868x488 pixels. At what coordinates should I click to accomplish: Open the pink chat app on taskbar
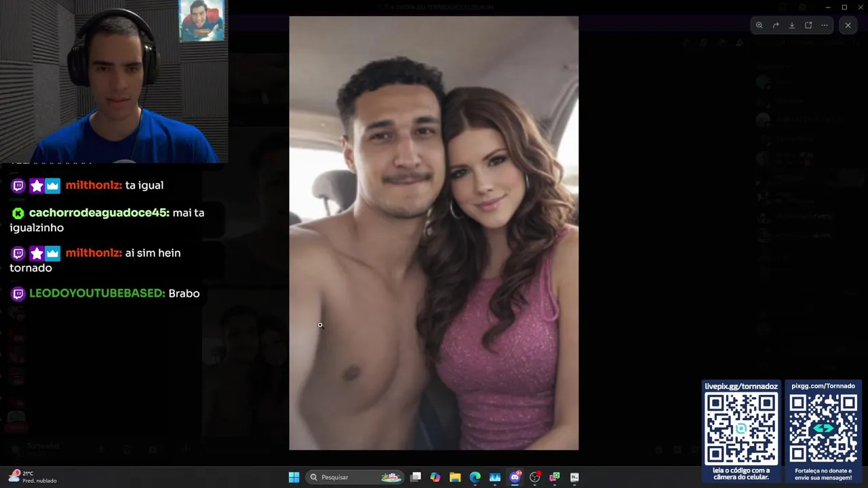555,477
